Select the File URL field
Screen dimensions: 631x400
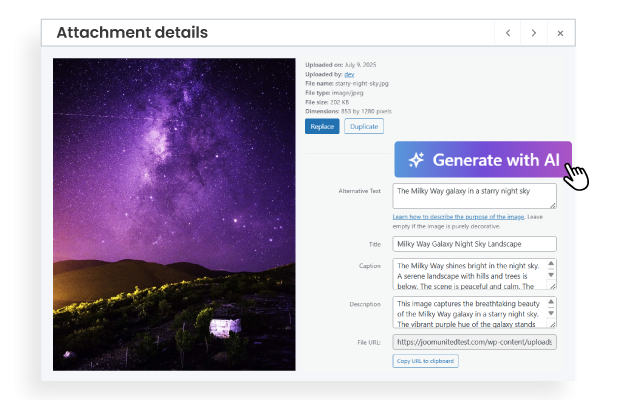click(474, 342)
